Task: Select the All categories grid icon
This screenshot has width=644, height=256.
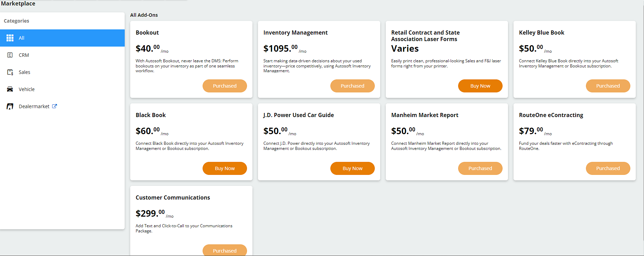Action: [10, 38]
